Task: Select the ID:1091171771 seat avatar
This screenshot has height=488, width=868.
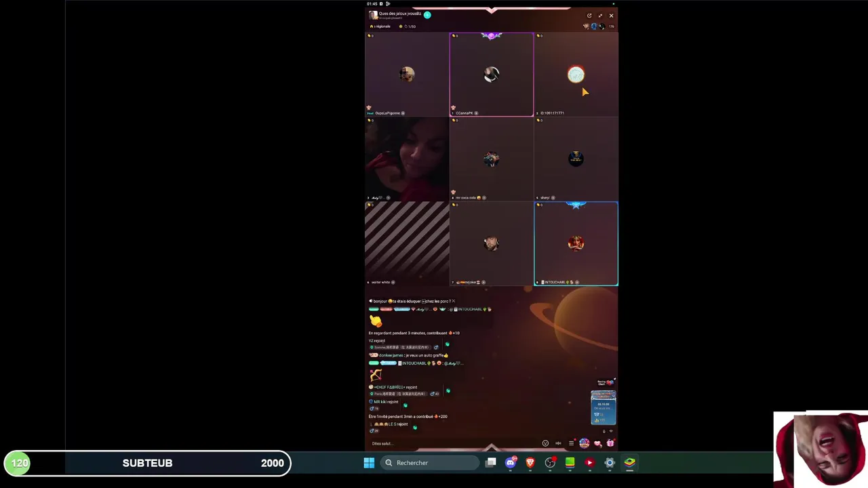Action: coord(576,75)
